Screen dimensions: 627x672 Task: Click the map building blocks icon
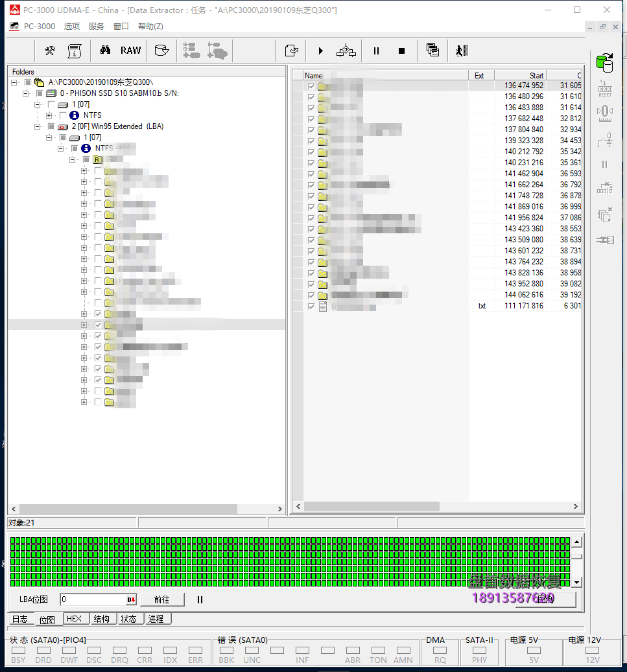tap(346, 51)
